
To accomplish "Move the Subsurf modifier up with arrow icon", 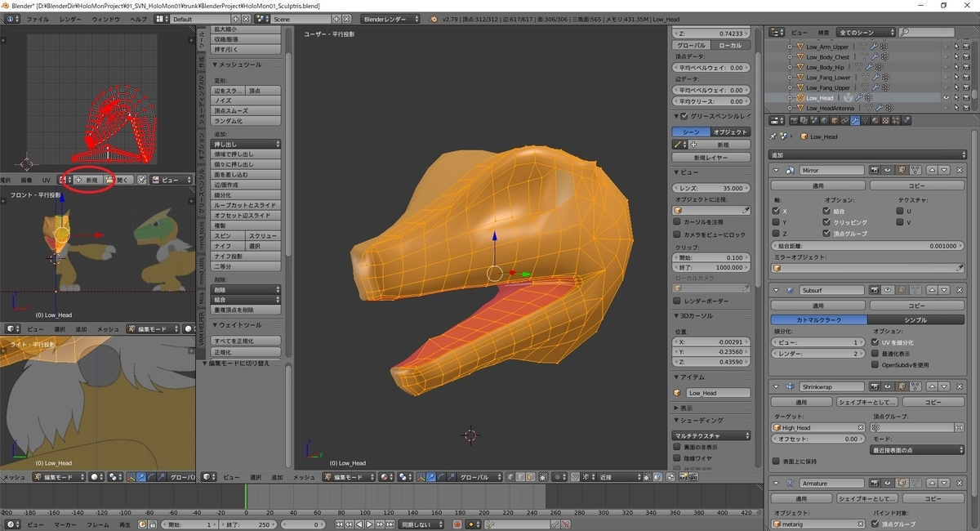I will point(930,290).
